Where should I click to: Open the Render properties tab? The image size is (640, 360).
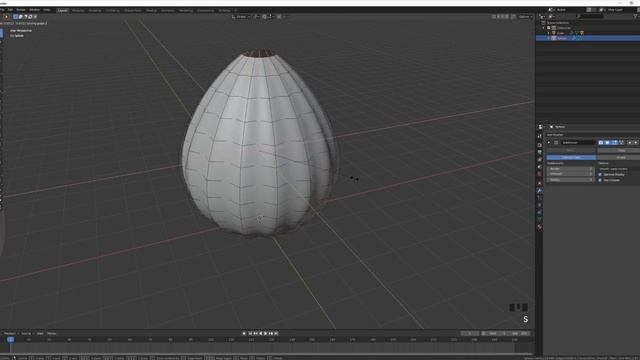540,145
